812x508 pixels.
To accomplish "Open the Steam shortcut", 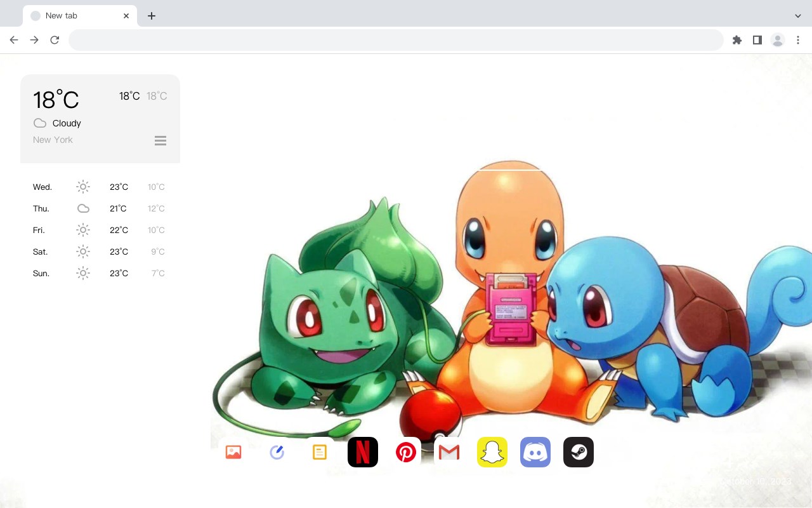I will (579, 452).
